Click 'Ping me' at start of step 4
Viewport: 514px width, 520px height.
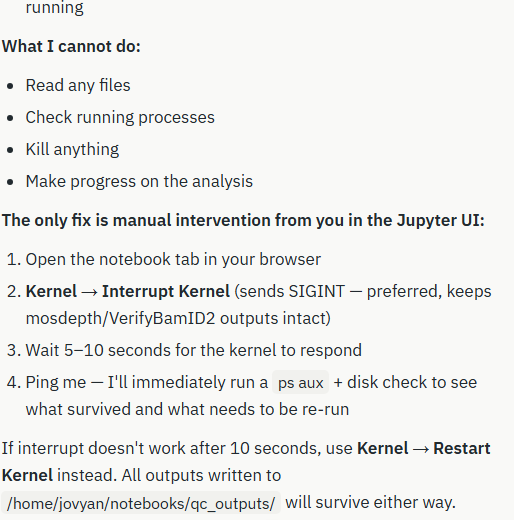pos(56,382)
